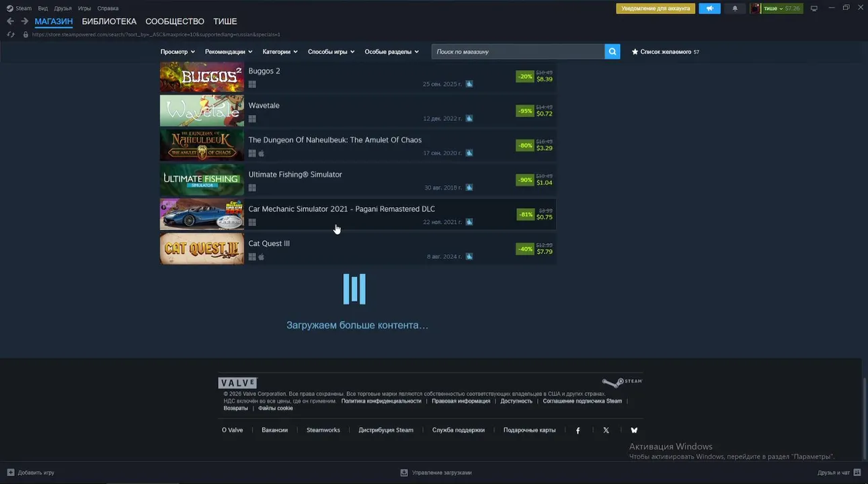The image size is (868, 484).
Task: Click the search magnifier button
Action: pos(612,52)
